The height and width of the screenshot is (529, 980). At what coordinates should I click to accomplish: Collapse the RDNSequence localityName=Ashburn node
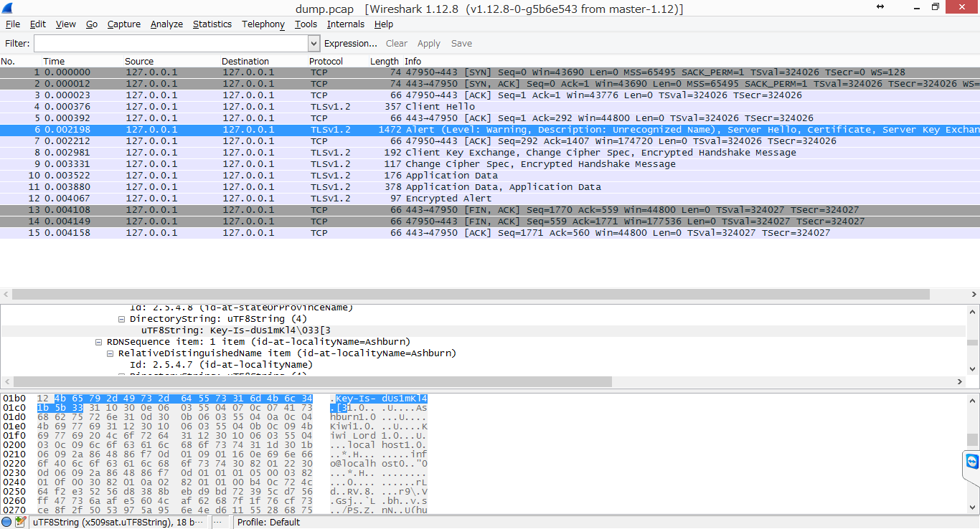(100, 342)
